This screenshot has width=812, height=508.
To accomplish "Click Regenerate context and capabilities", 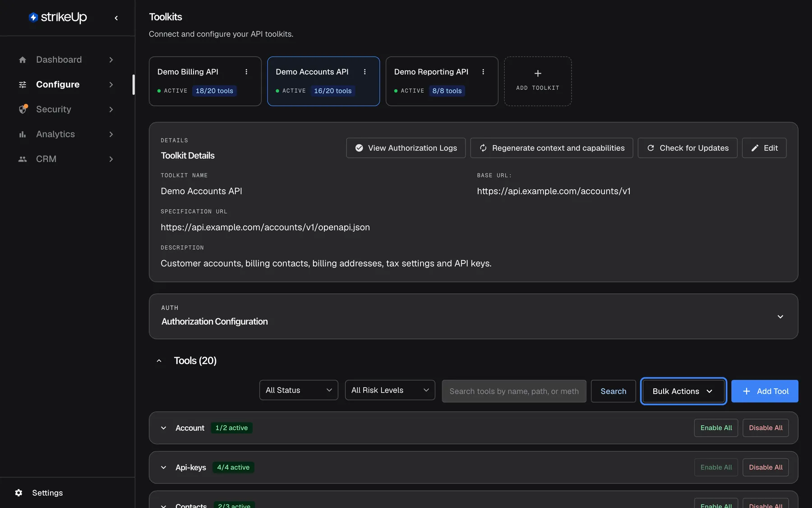I will coord(552,148).
